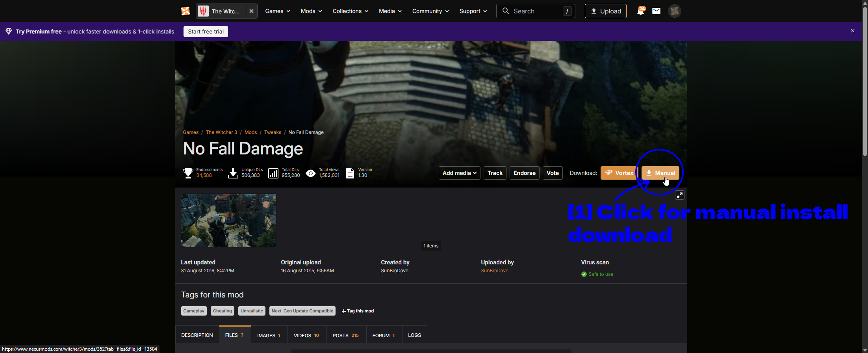Click Start free trial button

206,32
